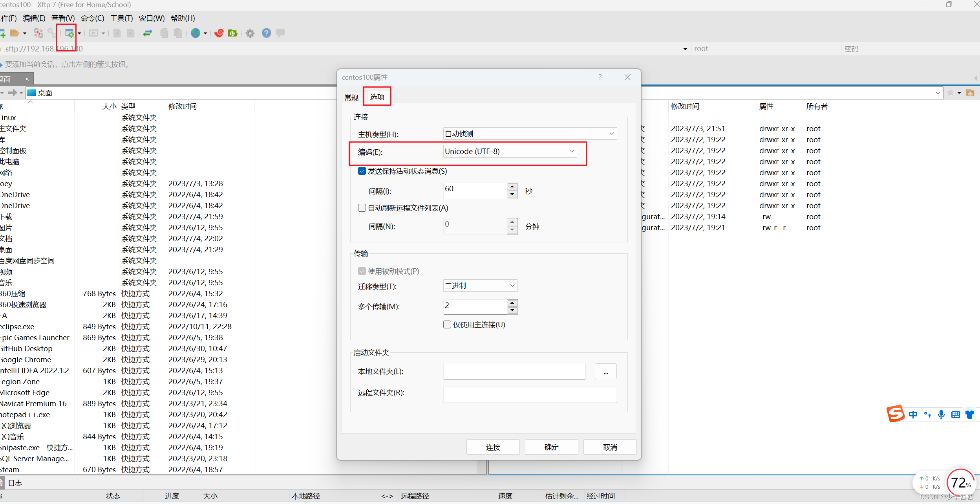Viewport: 980px width, 504px height.
Task: Click the play transfer toolbar icon
Action: tap(93, 33)
